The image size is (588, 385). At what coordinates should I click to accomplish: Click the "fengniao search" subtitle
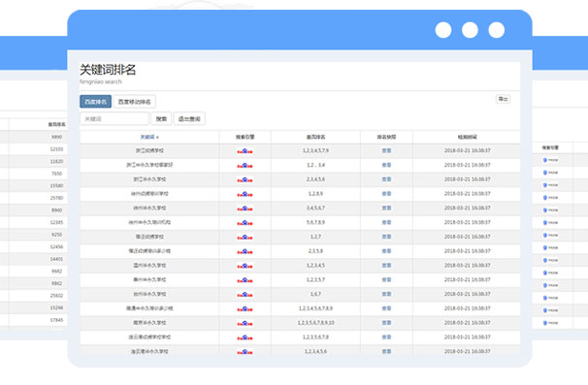(101, 81)
